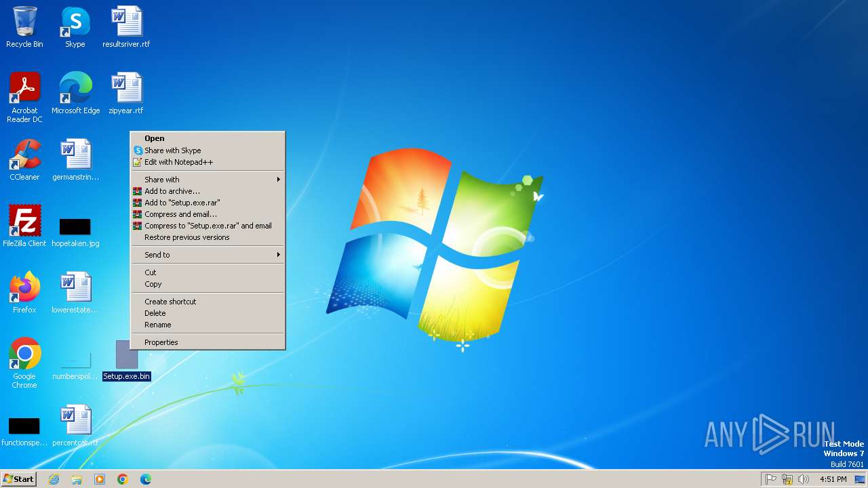The image size is (868, 488).
Task: Open Edge from the taskbar
Action: coord(146,479)
